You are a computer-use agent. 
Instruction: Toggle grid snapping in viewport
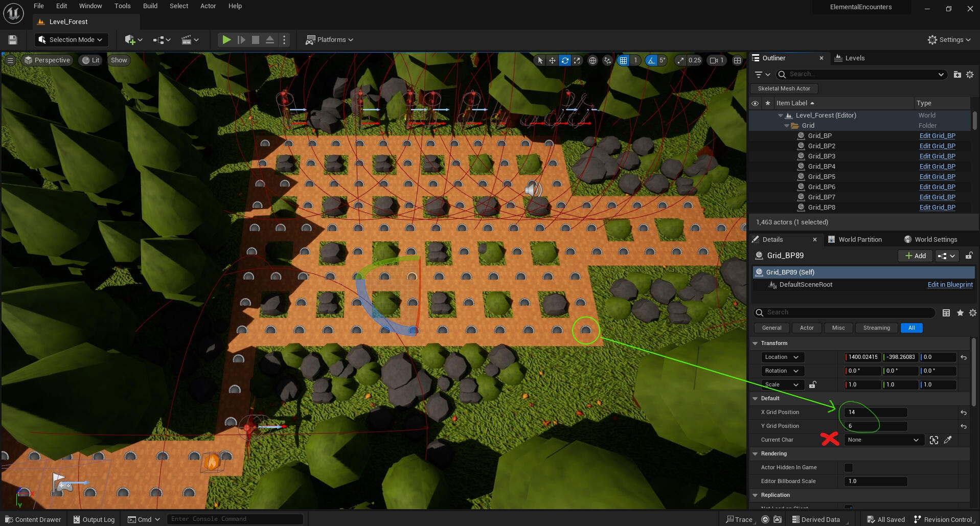tap(623, 60)
